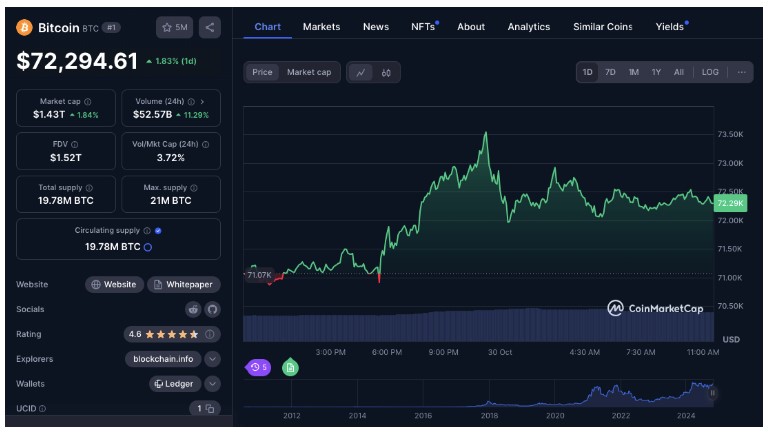This screenshot has width=768, height=433.
Task: Click the $72,294.61 price text
Action: coord(77,61)
